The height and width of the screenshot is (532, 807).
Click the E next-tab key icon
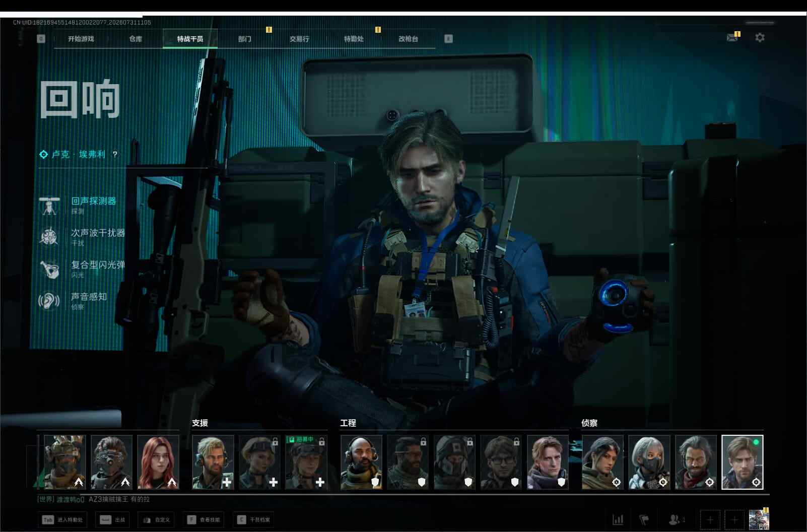[x=448, y=39]
